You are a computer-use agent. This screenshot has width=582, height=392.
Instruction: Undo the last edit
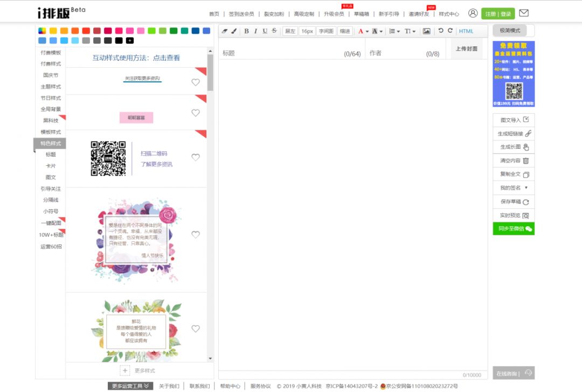coord(441,31)
